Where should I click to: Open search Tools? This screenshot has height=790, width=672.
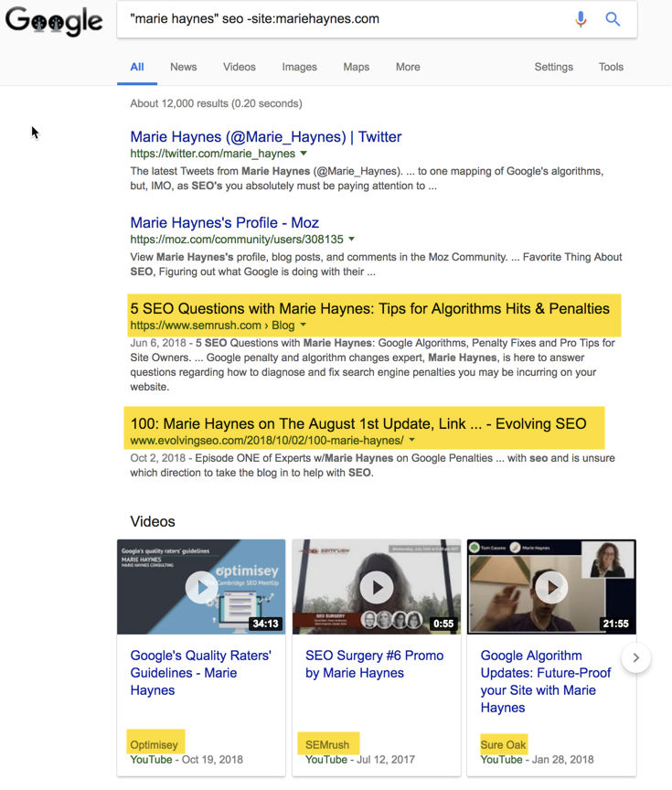point(611,67)
